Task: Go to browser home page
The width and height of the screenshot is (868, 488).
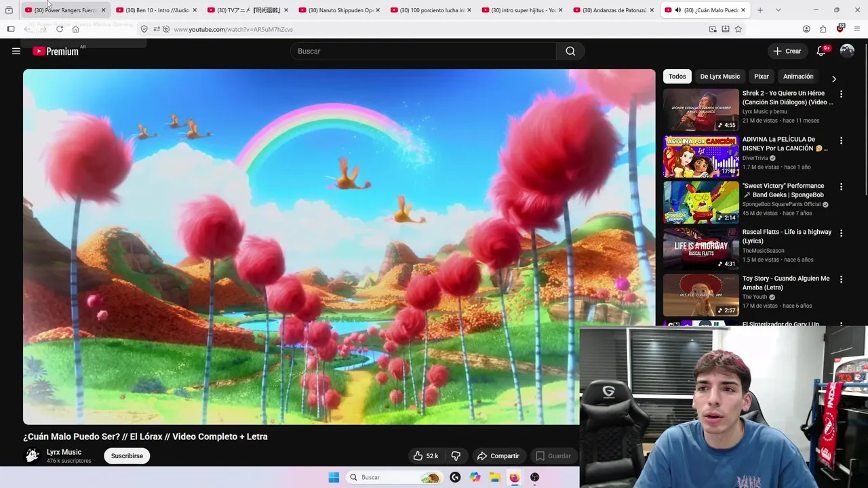Action: pyautogui.click(x=75, y=29)
